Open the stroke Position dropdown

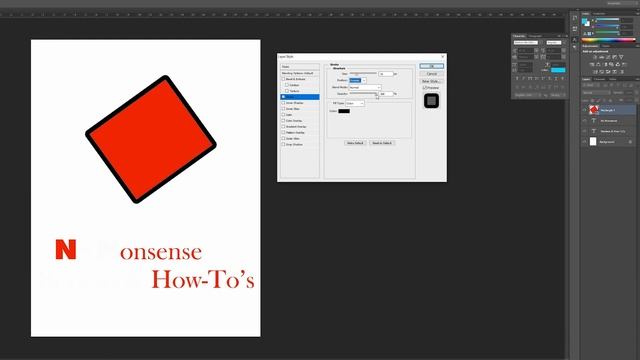[x=358, y=80]
